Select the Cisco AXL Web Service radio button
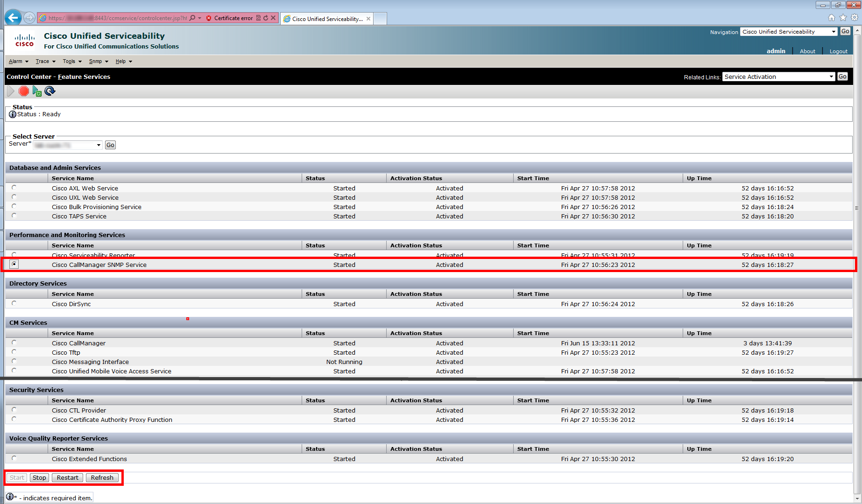 [14, 188]
